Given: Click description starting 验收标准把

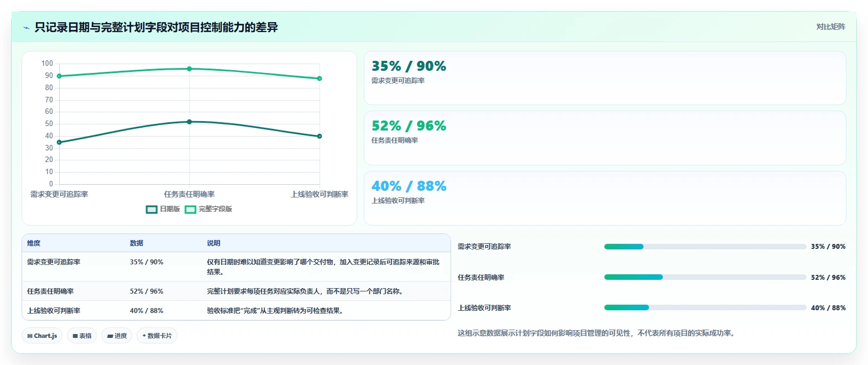Looking at the screenshot, I should pos(276,311).
